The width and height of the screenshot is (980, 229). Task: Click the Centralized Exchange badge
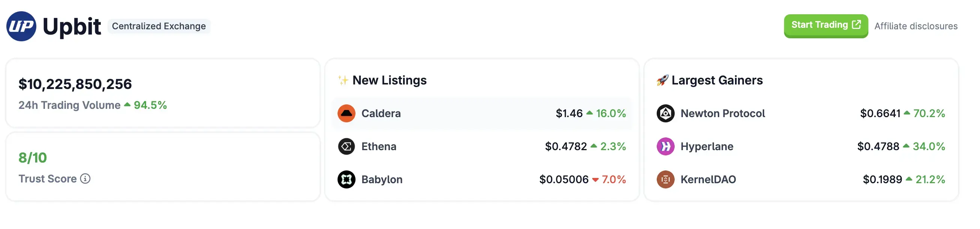click(x=158, y=26)
